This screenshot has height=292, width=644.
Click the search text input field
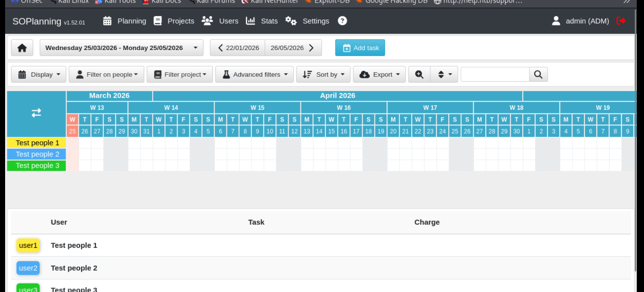(x=495, y=74)
